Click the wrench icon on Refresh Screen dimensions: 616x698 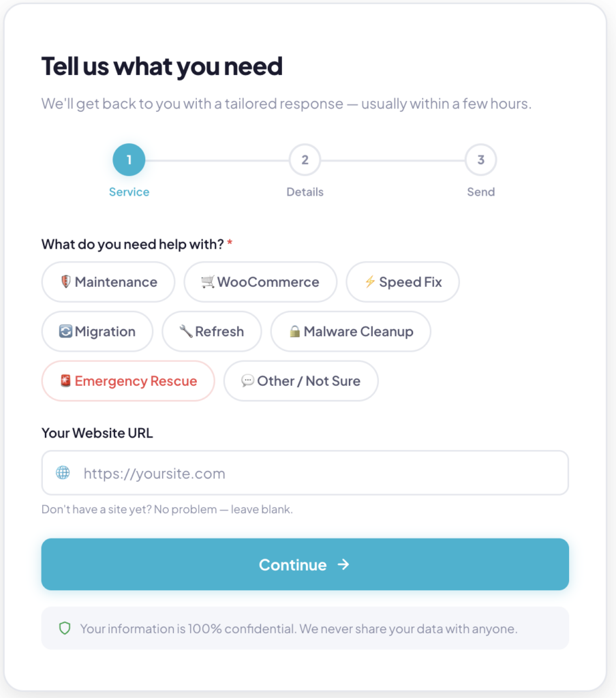(x=185, y=332)
